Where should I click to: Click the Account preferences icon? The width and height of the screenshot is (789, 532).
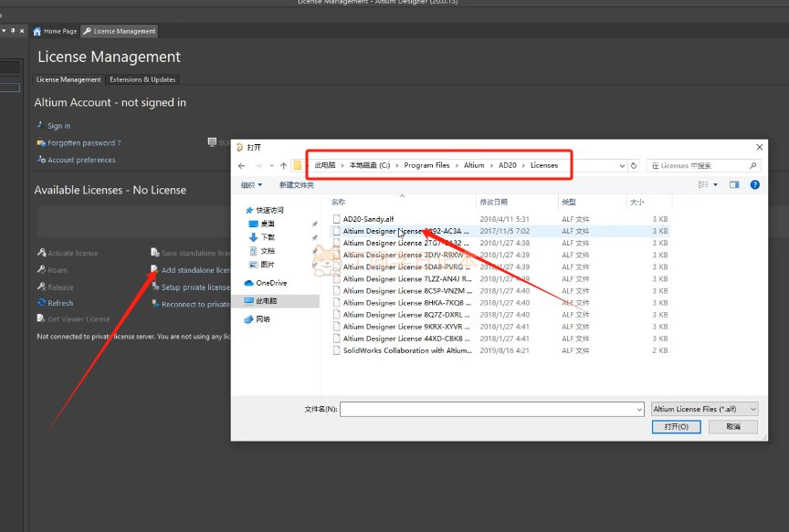pyautogui.click(x=40, y=160)
